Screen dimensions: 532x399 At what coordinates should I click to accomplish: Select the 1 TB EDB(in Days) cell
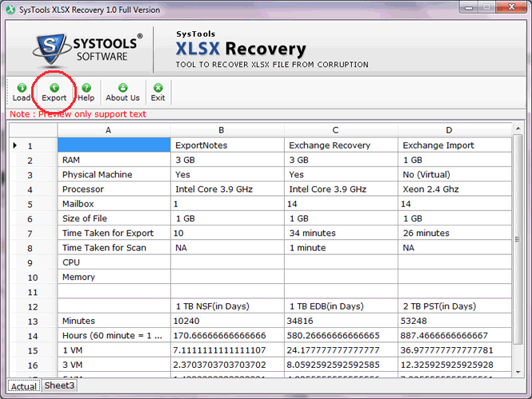(x=342, y=306)
